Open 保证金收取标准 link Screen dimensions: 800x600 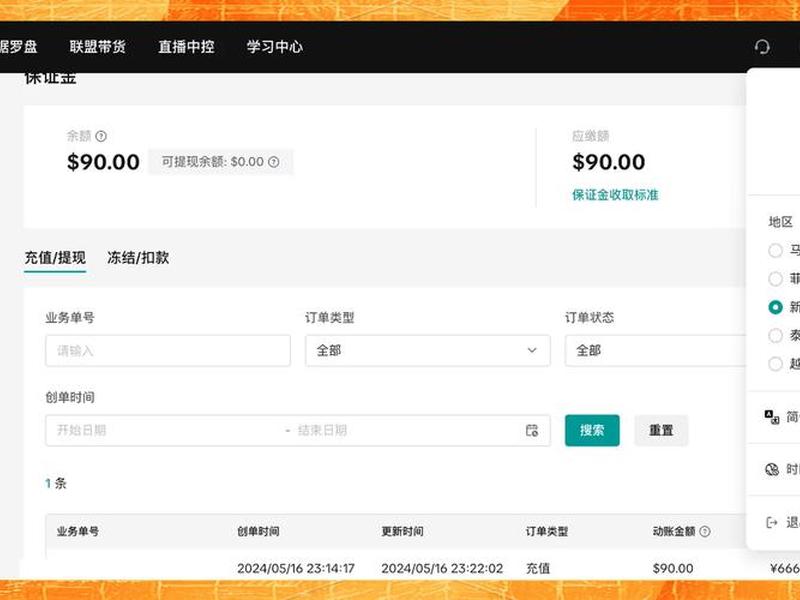pyautogui.click(x=615, y=195)
